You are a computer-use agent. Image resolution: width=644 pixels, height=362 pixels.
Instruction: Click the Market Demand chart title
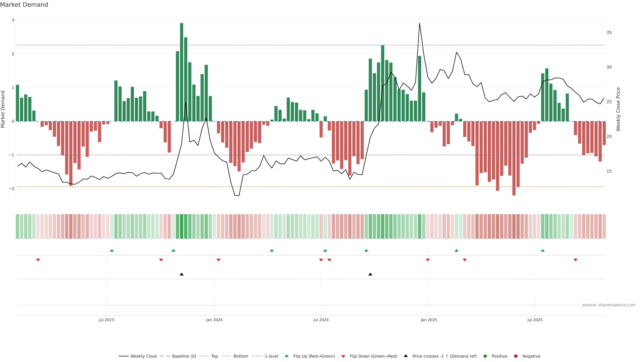24,5
